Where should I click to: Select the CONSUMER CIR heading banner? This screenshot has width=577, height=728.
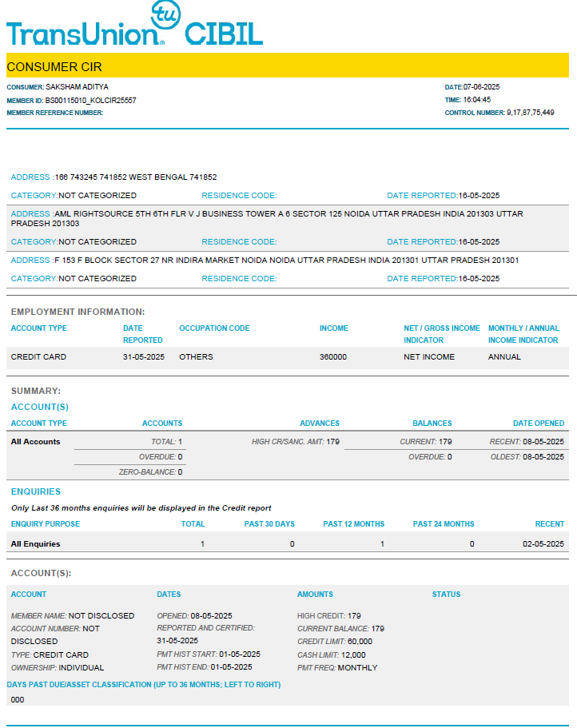click(288, 65)
